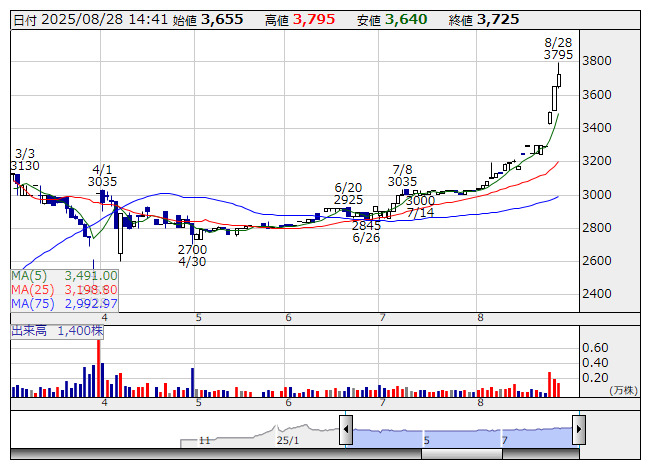The image size is (653, 470).
Task: Click the 6/26 2845 price marker
Action: 366,231
